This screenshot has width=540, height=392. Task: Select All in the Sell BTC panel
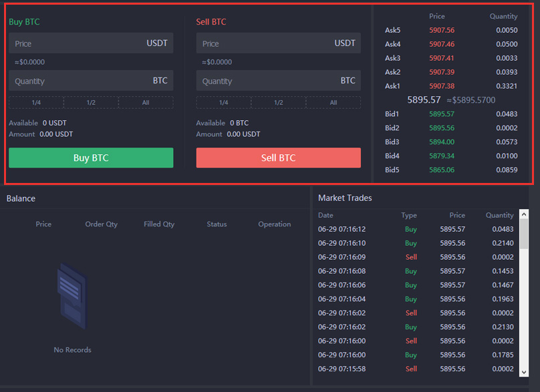tap(333, 103)
